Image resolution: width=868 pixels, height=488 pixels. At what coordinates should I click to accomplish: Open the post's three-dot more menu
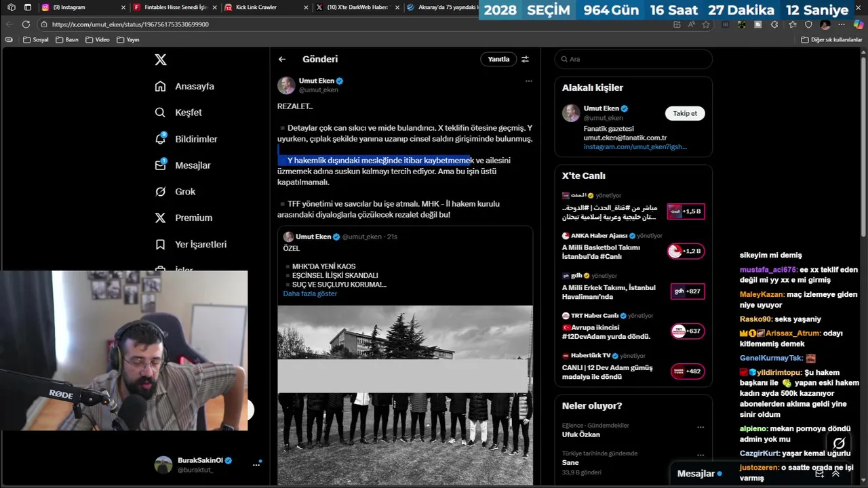(529, 81)
